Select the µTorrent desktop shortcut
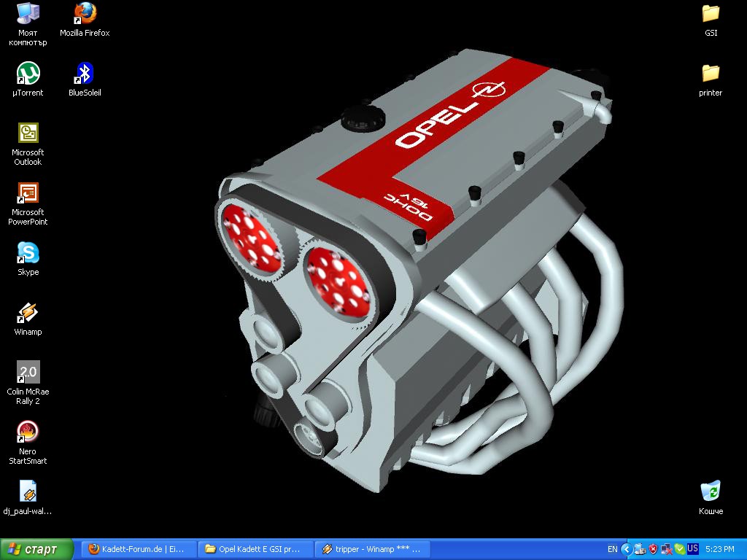The image size is (747, 560). (x=28, y=79)
